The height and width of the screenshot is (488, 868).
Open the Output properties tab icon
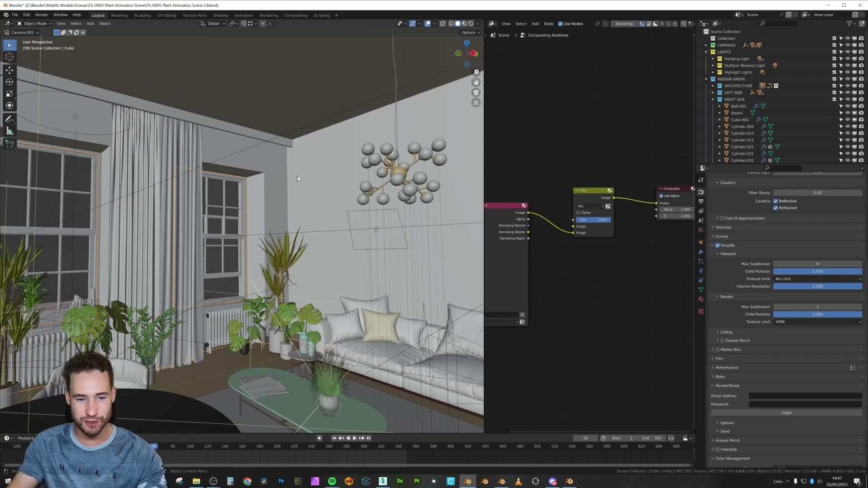tap(701, 202)
